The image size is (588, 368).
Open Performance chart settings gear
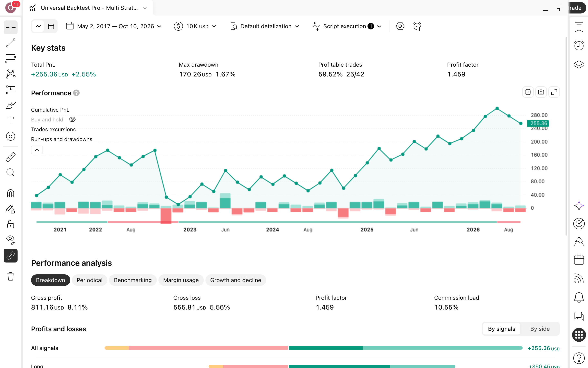(x=528, y=92)
